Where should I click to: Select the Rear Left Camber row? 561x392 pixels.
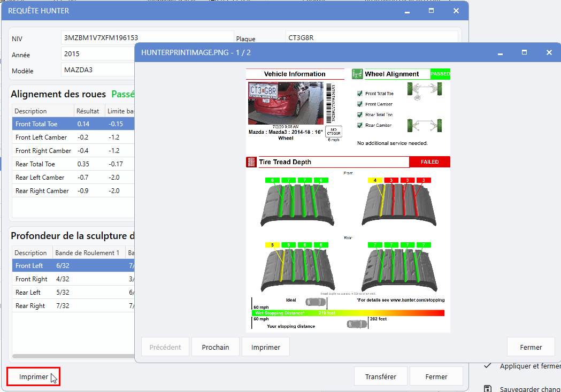click(73, 178)
